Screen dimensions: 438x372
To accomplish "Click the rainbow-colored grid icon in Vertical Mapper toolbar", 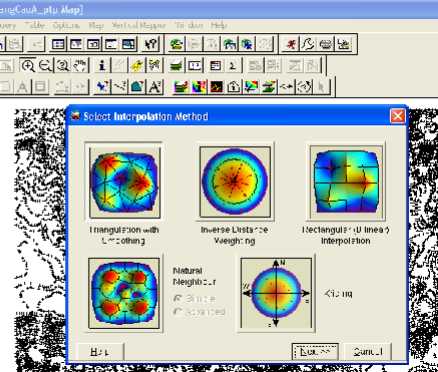I will pyautogui.click(x=199, y=87).
